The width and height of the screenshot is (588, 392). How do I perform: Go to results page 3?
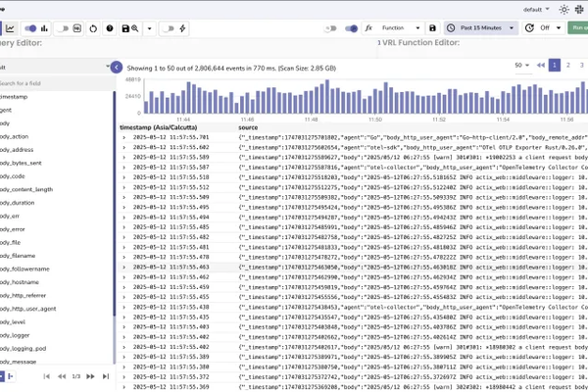tap(581, 66)
